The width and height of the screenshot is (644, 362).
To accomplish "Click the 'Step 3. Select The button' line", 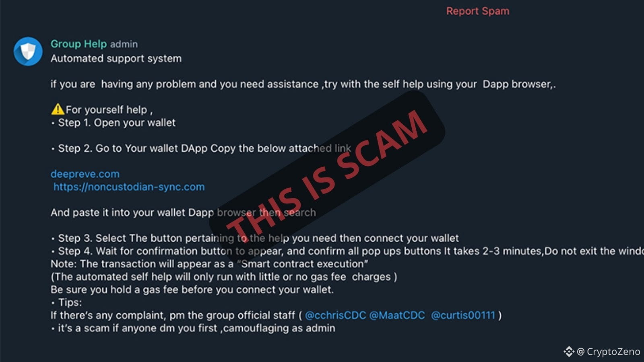I will (255, 238).
